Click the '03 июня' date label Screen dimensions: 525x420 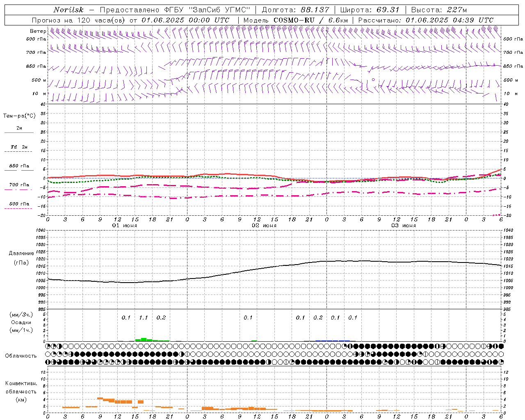pyautogui.click(x=404, y=226)
